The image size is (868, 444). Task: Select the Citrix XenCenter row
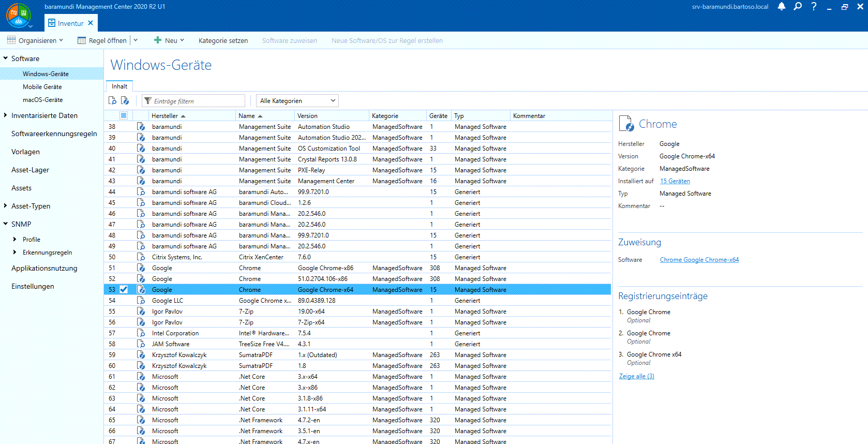coord(357,257)
